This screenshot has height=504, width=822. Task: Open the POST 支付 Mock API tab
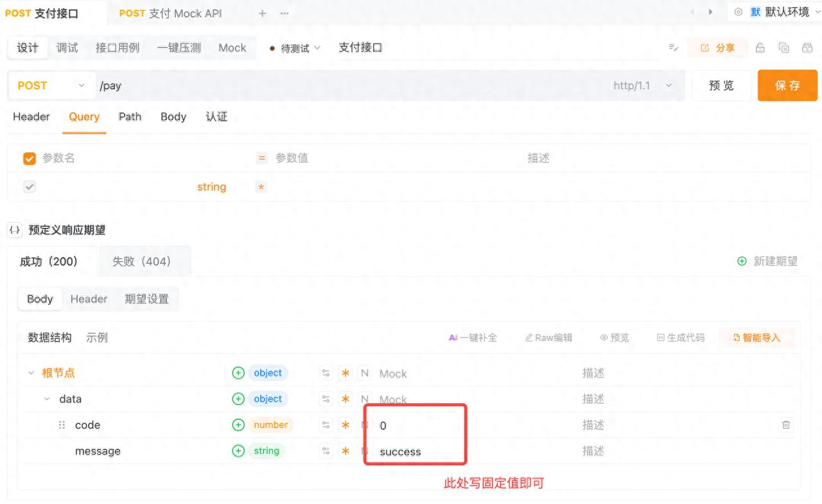(170, 13)
